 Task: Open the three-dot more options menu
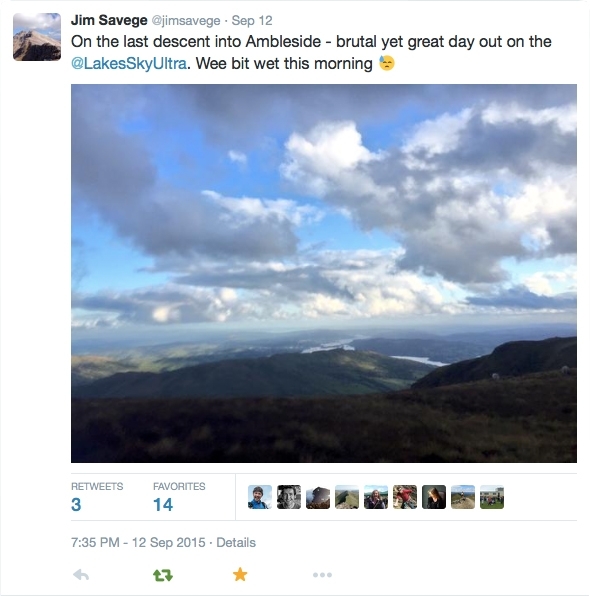(x=322, y=575)
